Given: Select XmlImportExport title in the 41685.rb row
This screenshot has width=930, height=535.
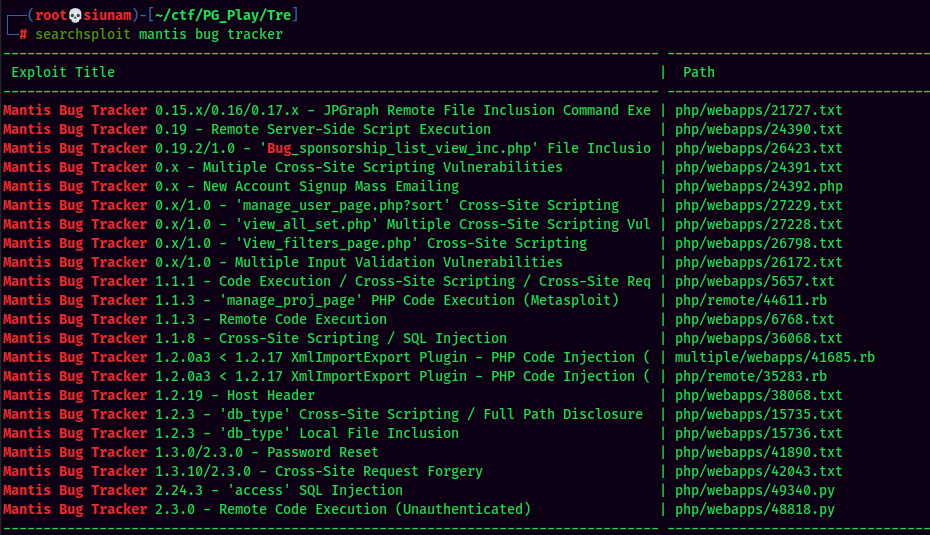Looking at the screenshot, I should point(327,357).
